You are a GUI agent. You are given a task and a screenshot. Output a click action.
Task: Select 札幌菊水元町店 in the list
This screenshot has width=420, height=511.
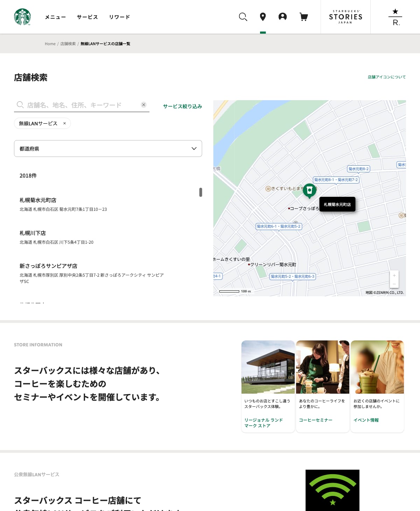point(38,200)
